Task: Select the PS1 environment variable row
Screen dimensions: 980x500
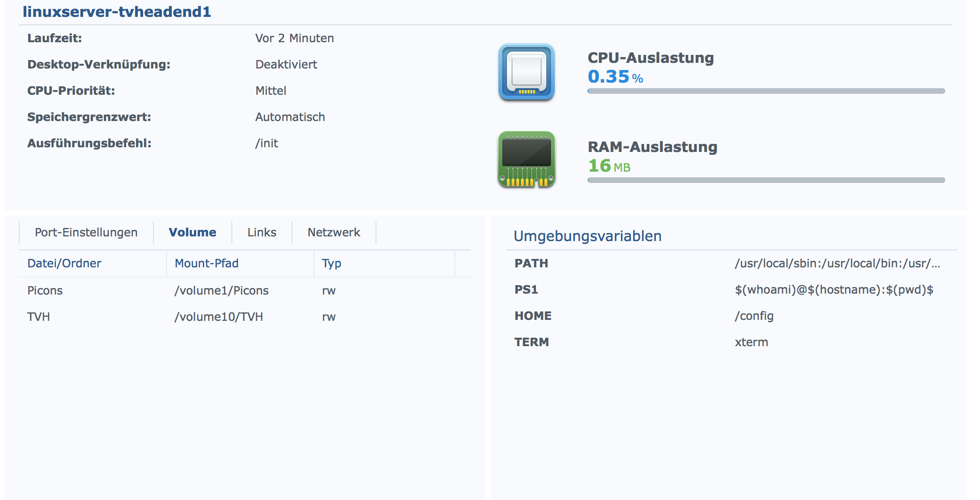Action: (x=731, y=290)
